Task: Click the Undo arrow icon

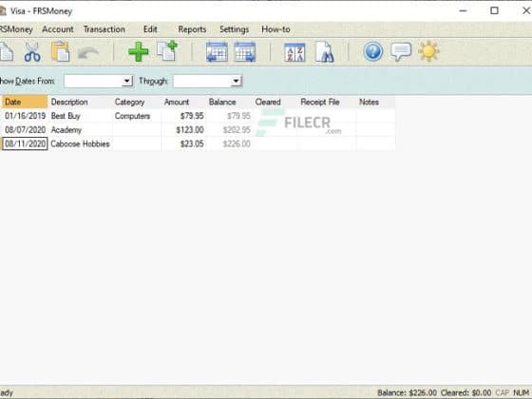Action: [87, 53]
